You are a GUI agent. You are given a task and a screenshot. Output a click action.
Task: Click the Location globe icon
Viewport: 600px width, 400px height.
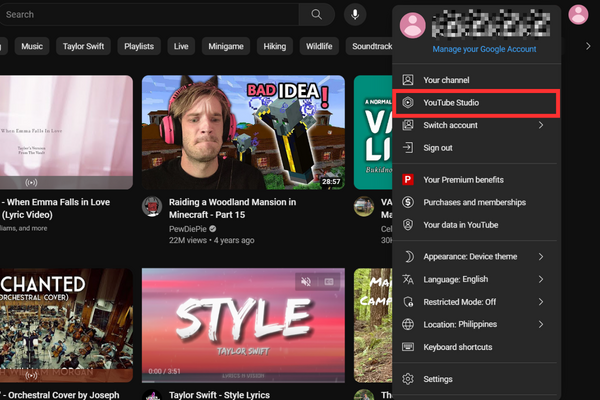point(408,324)
